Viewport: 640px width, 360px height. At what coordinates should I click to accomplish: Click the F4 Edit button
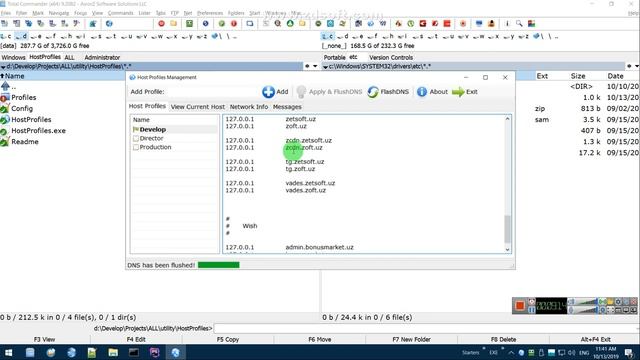(x=136, y=340)
